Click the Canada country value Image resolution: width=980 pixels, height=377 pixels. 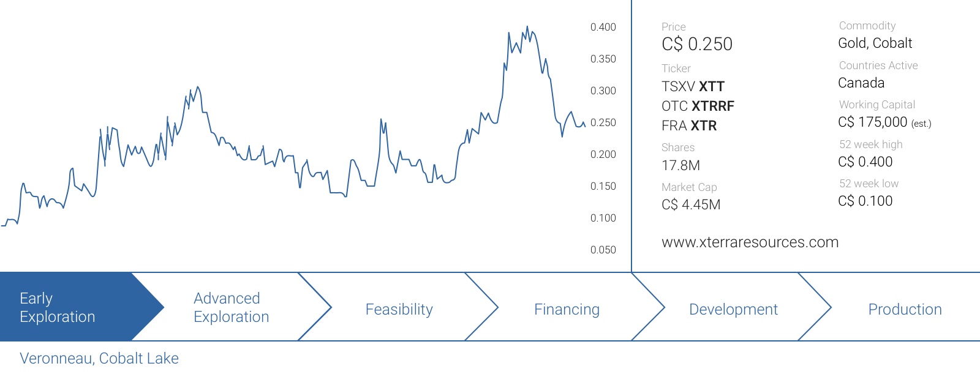click(x=861, y=83)
